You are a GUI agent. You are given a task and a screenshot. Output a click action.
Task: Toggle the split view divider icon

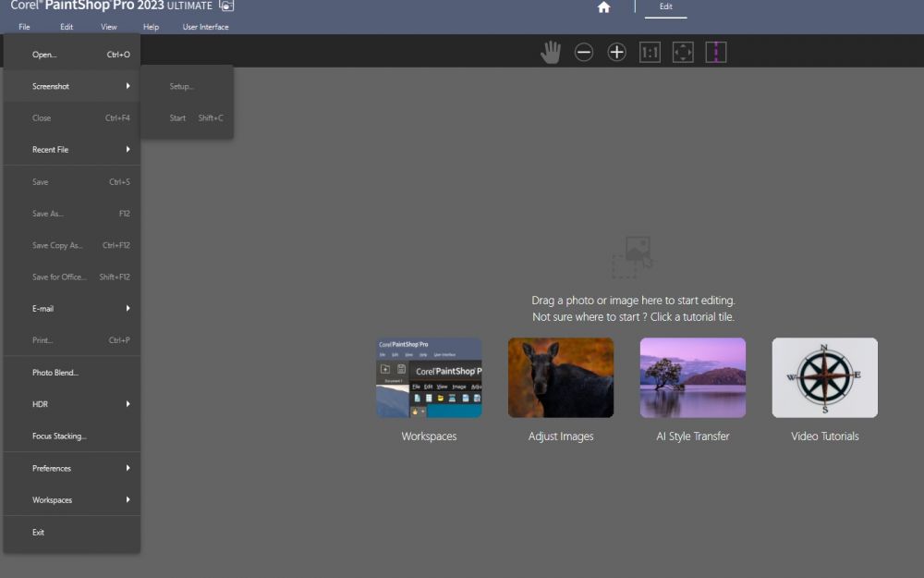[x=716, y=53]
